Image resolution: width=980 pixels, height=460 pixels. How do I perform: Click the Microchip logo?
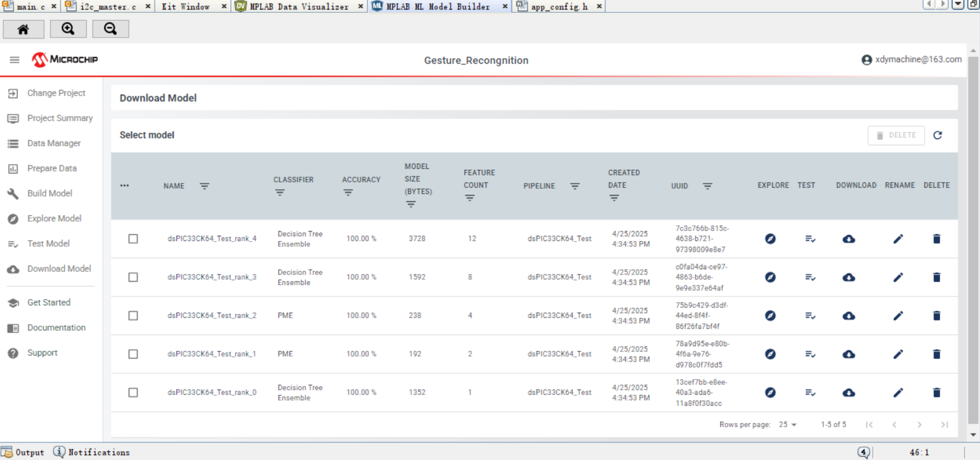click(65, 60)
